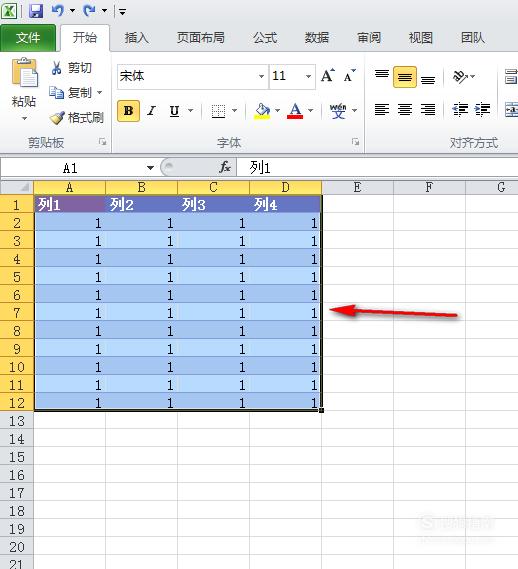The height and width of the screenshot is (569, 518).
Task: Toggle Italic formatting button
Action: pos(152,111)
